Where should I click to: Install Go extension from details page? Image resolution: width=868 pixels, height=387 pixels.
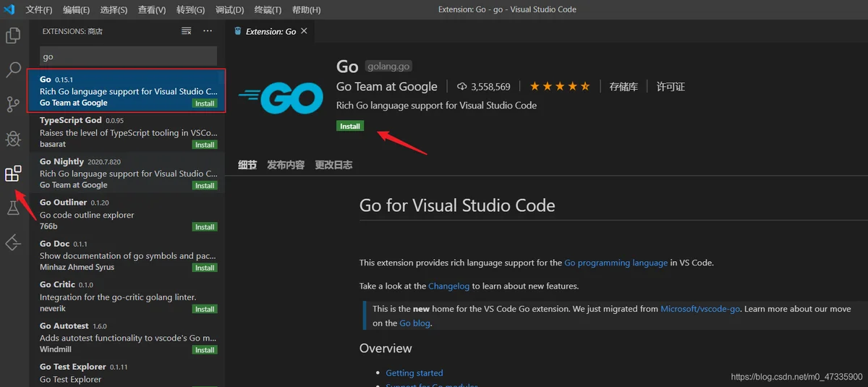click(350, 126)
